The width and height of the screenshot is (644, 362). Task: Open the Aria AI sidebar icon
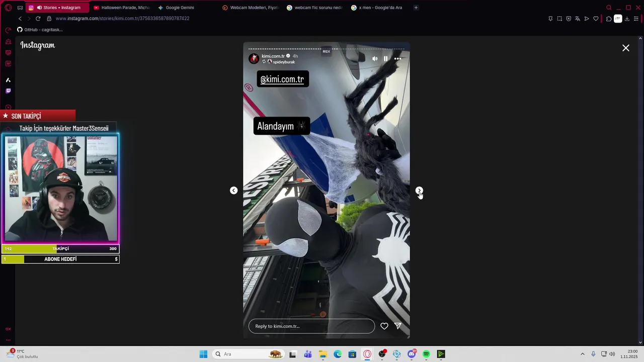click(8, 80)
